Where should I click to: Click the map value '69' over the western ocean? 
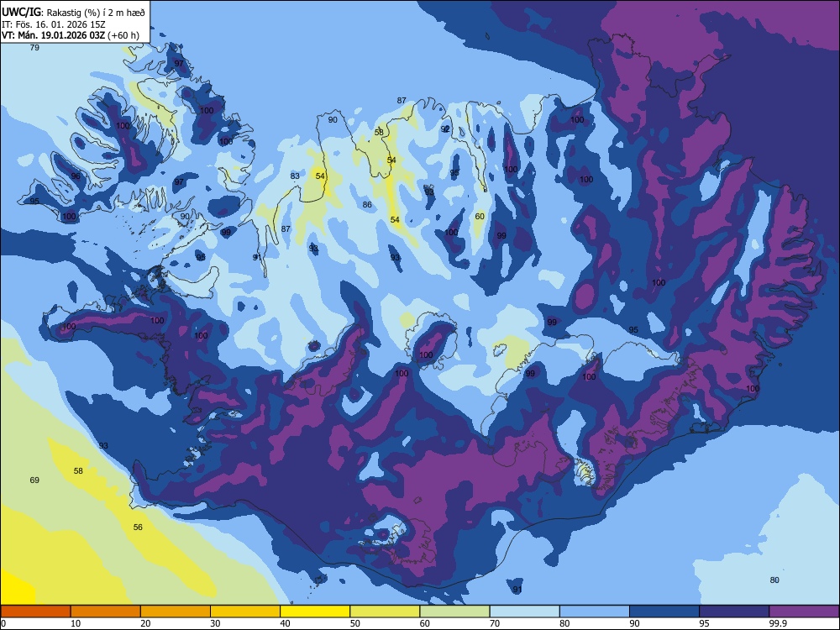(34, 480)
